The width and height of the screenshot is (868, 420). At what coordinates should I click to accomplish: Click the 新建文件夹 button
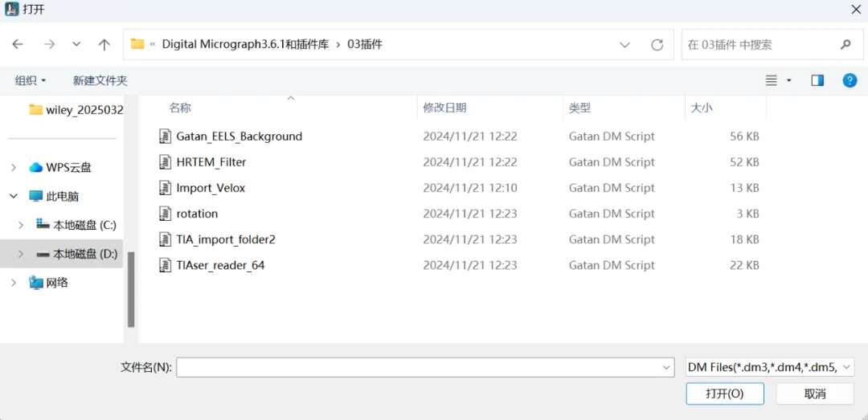click(100, 81)
